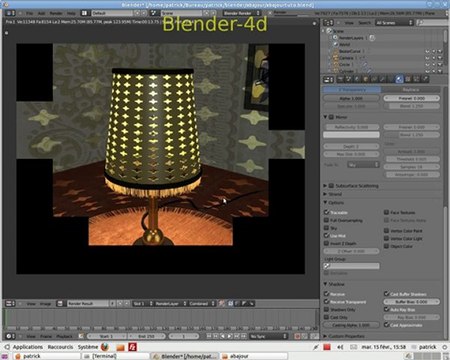This screenshot has height=360, width=450.
Task: Click the fullscreen icon beside the Default layout
Action: [x=84, y=13]
